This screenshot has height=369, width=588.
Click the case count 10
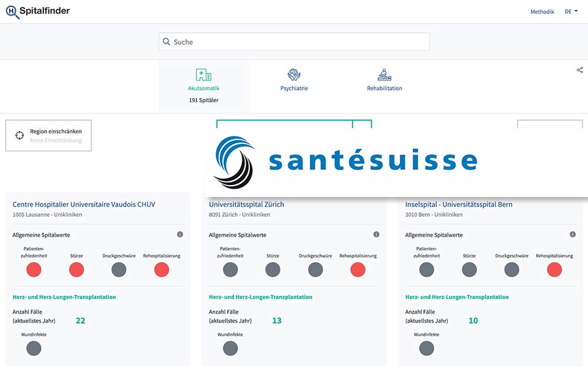473,321
